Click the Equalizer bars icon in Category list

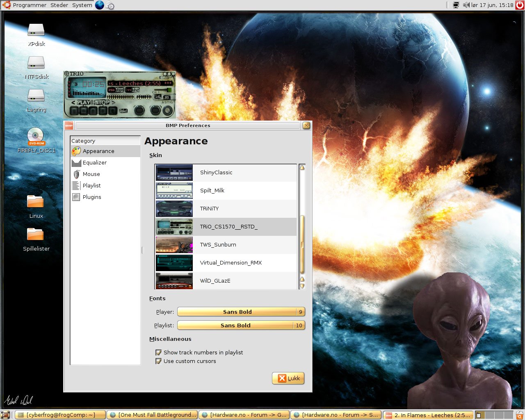click(x=76, y=163)
